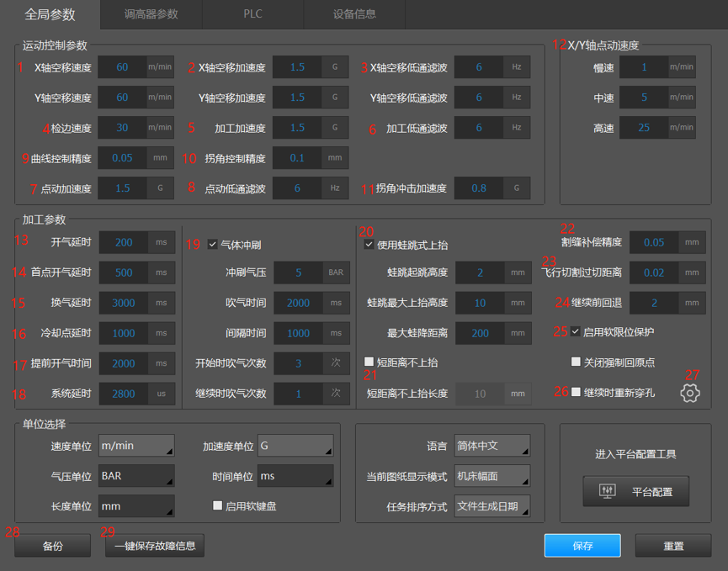Open the 速度单位 dropdown
728x571 pixels.
coord(136,446)
